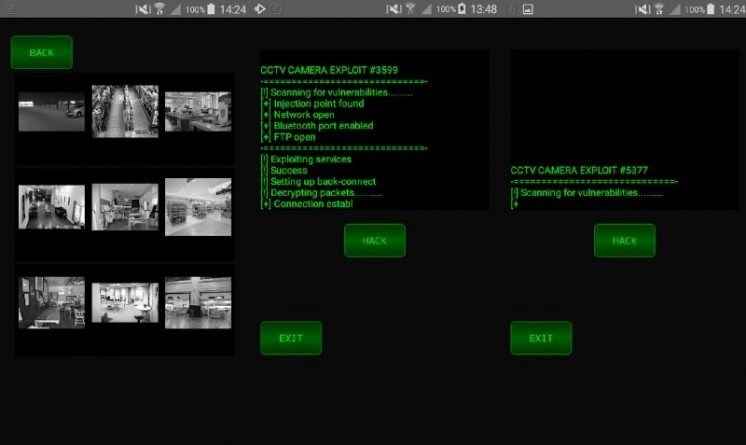The width and height of the screenshot is (746, 445).
Task: Tap the battery icon next to 13:48
Action: 461,9
